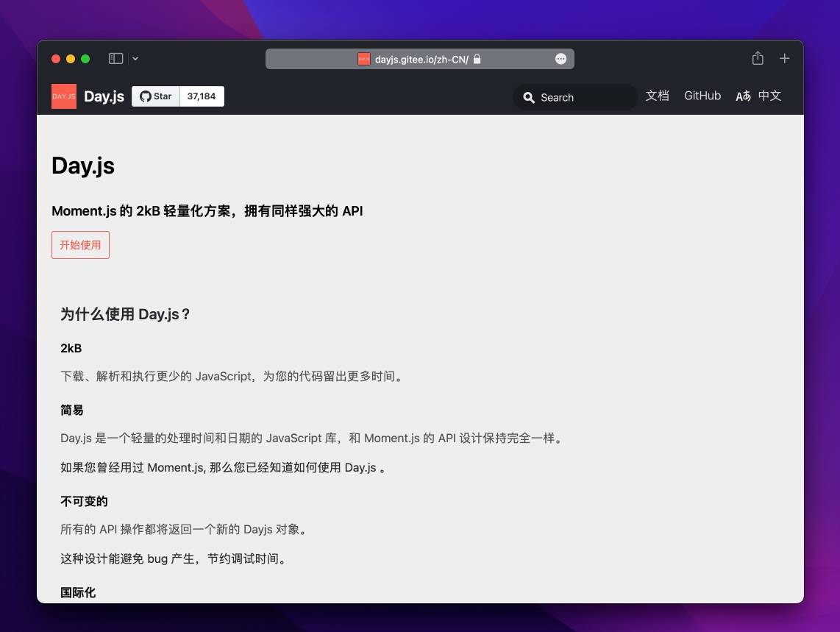Viewport: 840px width, 632px height.
Task: Click the 37,184 star count link
Action: [x=200, y=96]
